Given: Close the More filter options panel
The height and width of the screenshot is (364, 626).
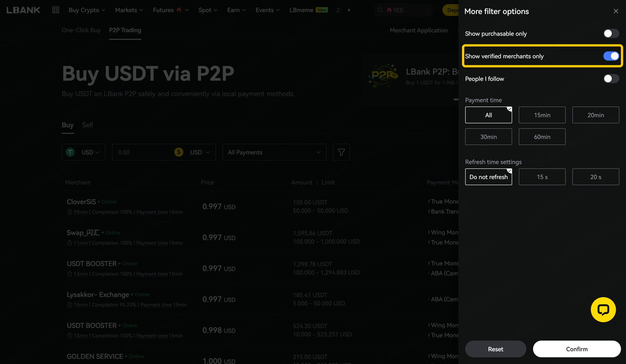Looking at the screenshot, I should tap(616, 11).
